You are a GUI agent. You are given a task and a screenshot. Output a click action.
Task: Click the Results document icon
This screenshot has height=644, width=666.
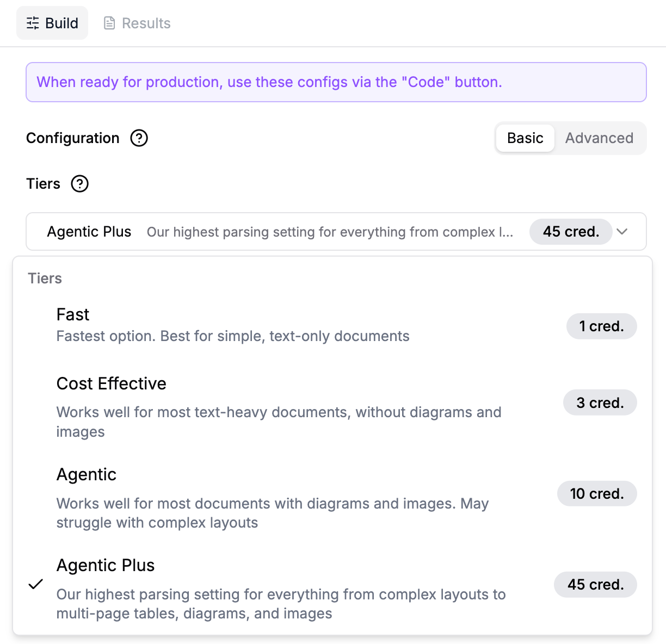point(109,23)
